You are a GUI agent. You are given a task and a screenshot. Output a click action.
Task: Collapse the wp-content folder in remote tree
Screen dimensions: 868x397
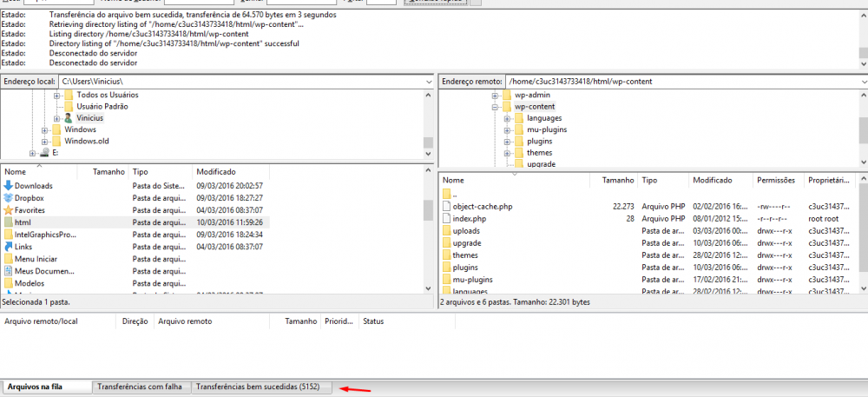[x=495, y=107]
